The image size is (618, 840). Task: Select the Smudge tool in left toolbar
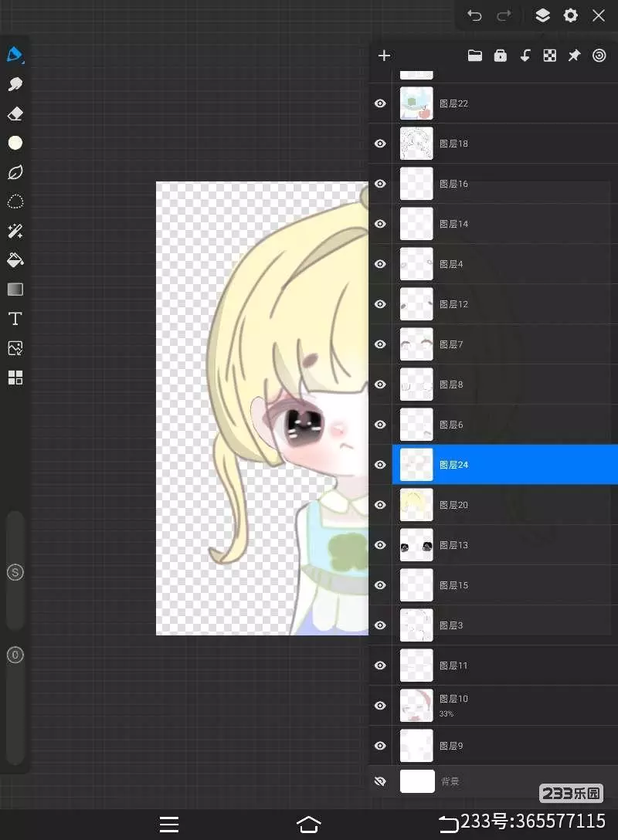tap(15, 84)
